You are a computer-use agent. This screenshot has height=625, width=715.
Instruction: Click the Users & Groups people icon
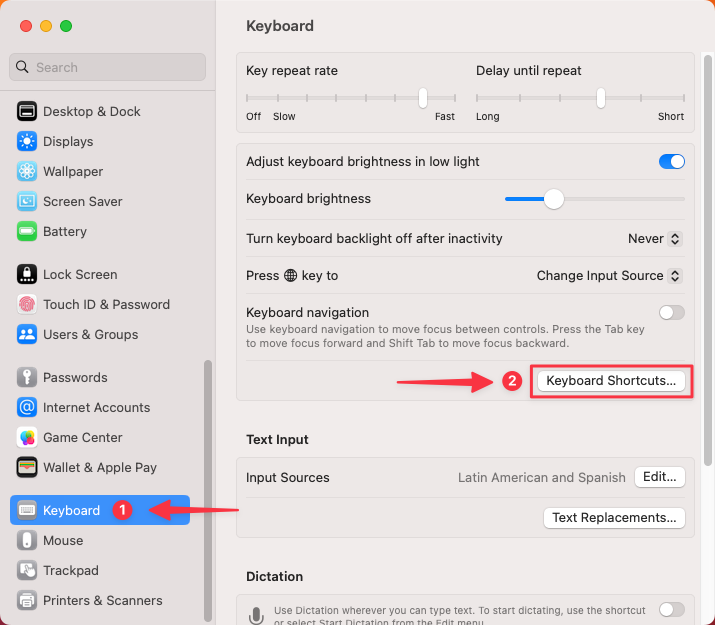(x=27, y=335)
